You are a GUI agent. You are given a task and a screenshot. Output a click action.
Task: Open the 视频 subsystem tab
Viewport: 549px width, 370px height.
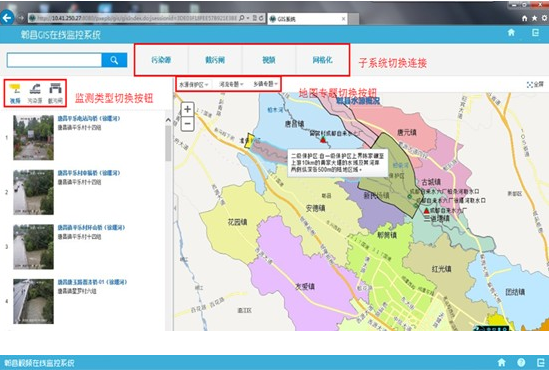click(x=269, y=60)
